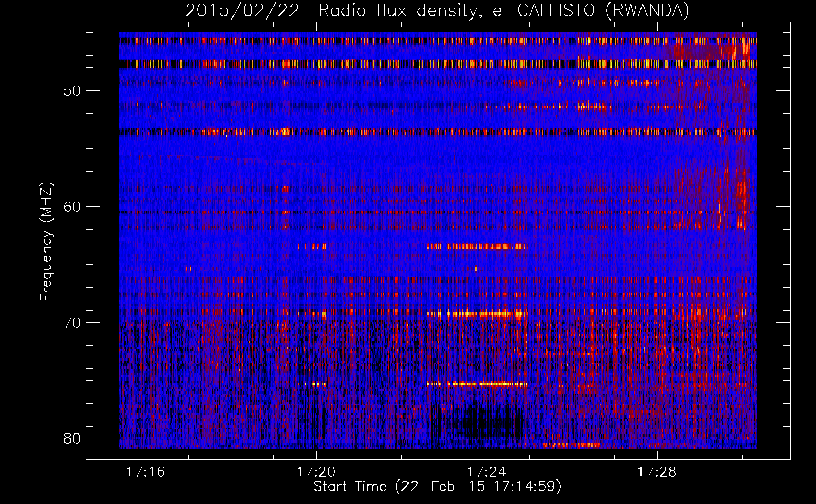The width and height of the screenshot is (816, 504).
Task: Click the "Start Time (22-Feb-15 17:14:59)" label
Action: point(438,487)
